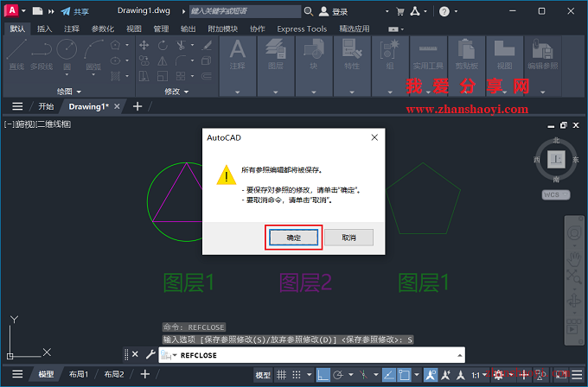
Task: Select the Explode tool icon
Action: [x=207, y=60]
